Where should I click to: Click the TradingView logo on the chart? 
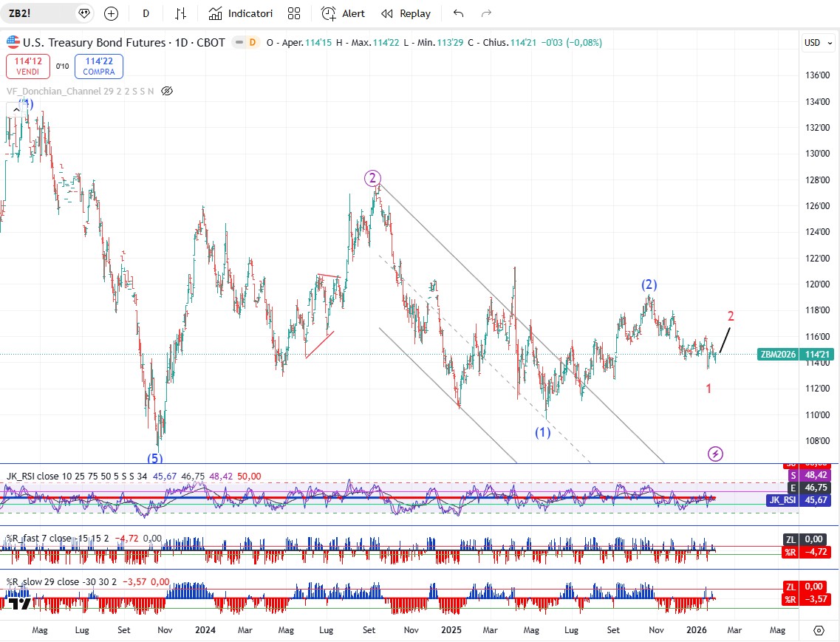point(19,603)
